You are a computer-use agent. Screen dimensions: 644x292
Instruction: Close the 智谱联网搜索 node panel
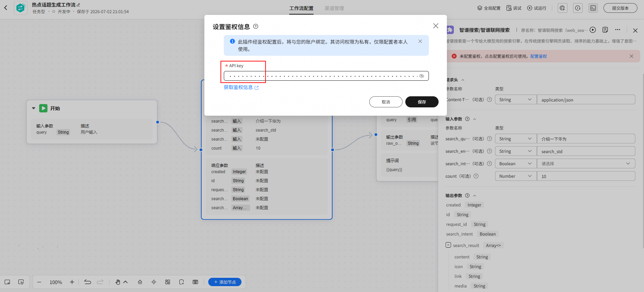coord(635,30)
